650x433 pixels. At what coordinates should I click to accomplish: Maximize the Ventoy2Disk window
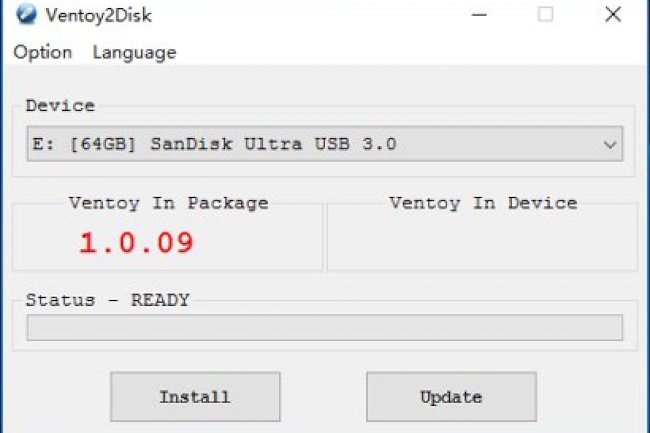tap(545, 15)
